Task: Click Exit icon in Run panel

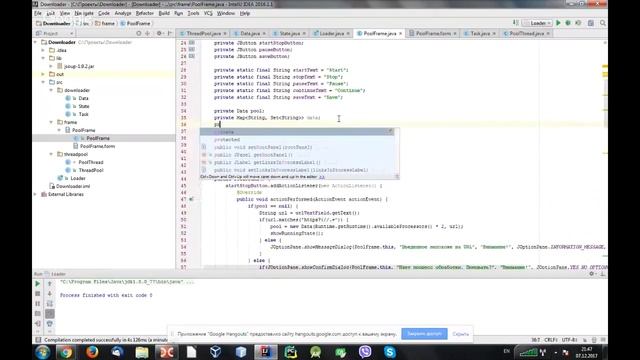Action: [38, 324]
